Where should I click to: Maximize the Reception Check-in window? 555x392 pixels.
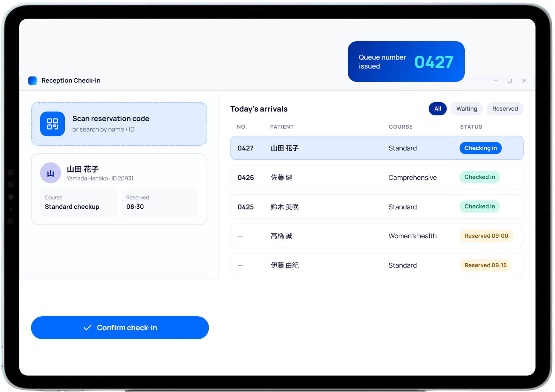coord(510,81)
